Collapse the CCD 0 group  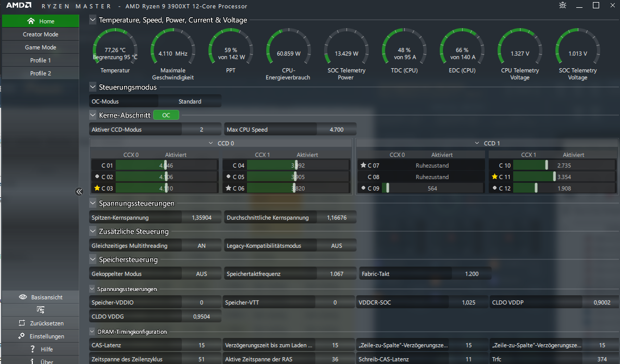coord(211,143)
